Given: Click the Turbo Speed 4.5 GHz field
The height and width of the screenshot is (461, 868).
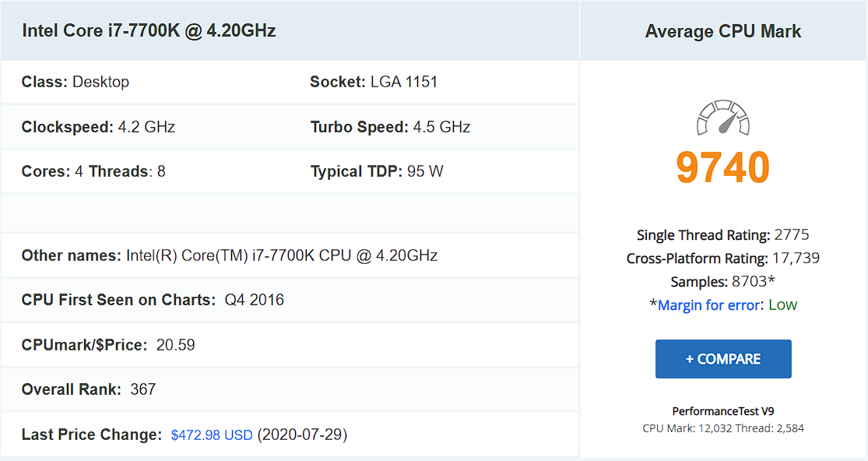Looking at the screenshot, I should tap(390, 127).
